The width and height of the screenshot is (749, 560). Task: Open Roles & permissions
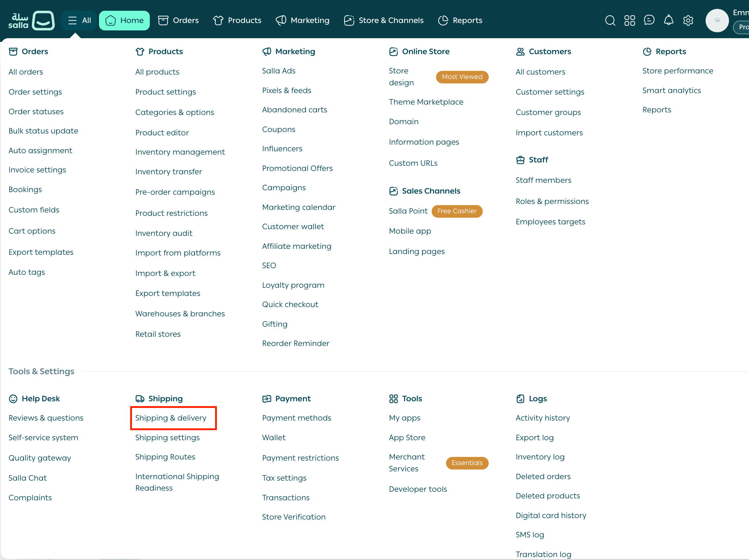pos(552,201)
